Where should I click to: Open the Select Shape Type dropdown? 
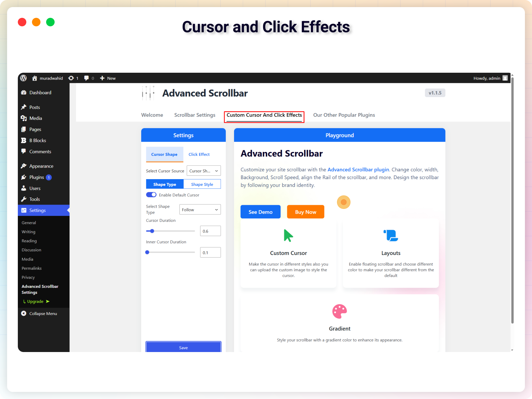(200, 210)
